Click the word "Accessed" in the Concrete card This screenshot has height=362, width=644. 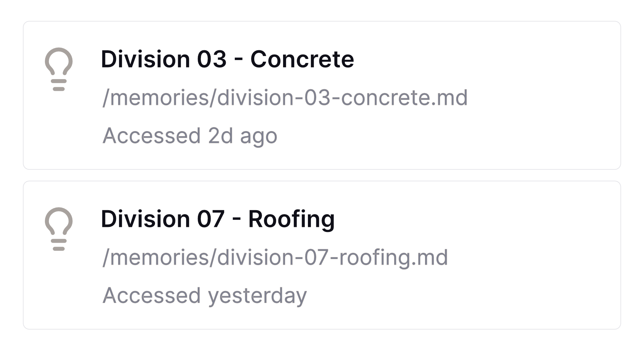tap(152, 136)
